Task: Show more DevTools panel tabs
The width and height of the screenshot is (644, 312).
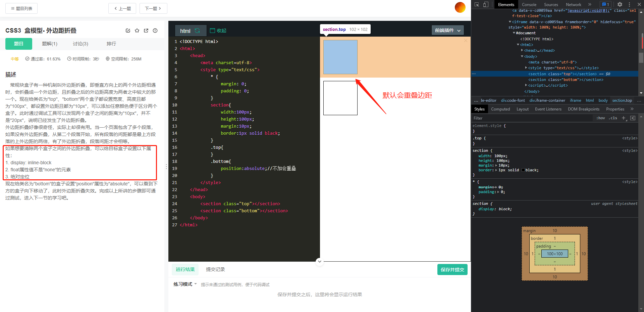Action: [590, 4]
